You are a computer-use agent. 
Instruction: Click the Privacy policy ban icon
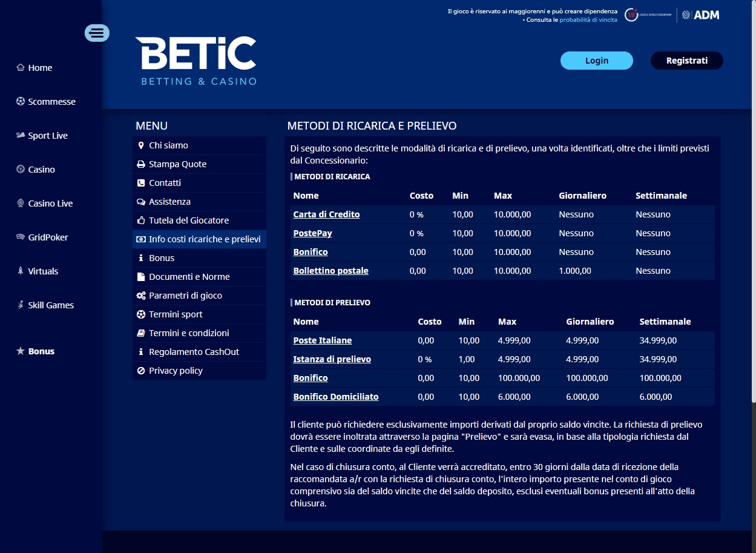[141, 371]
